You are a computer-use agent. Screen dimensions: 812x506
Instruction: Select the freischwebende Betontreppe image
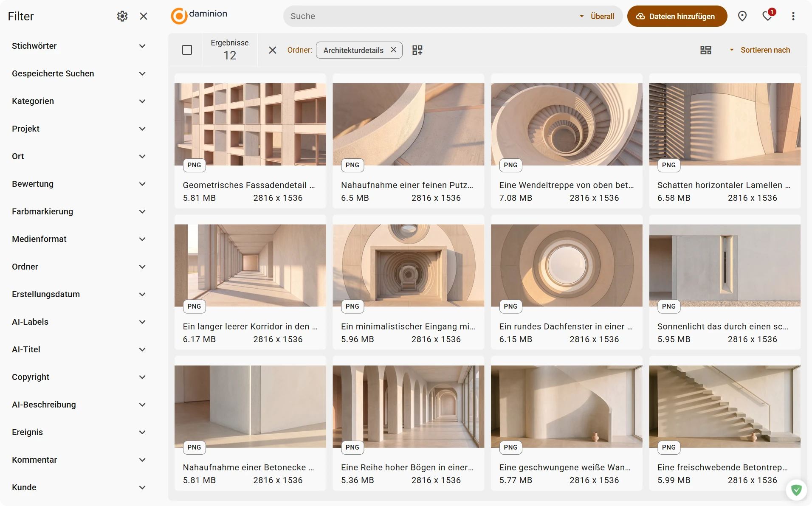click(725, 406)
